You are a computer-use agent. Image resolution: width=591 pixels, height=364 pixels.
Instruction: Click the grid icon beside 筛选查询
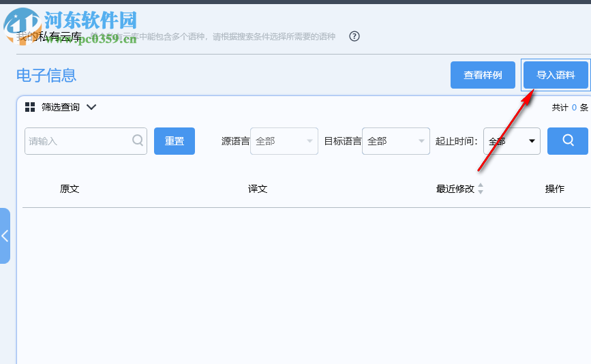click(30, 107)
